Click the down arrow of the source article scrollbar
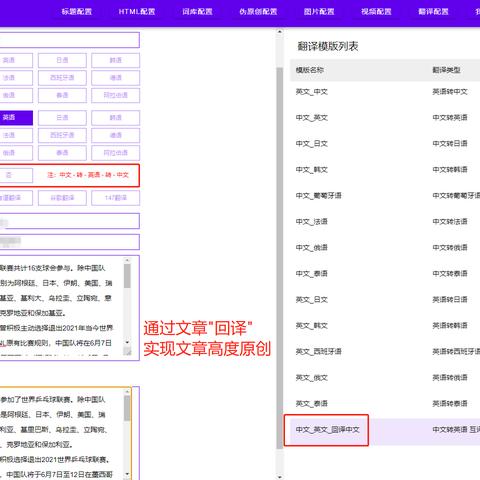The height and width of the screenshot is (480, 480). [x=127, y=342]
